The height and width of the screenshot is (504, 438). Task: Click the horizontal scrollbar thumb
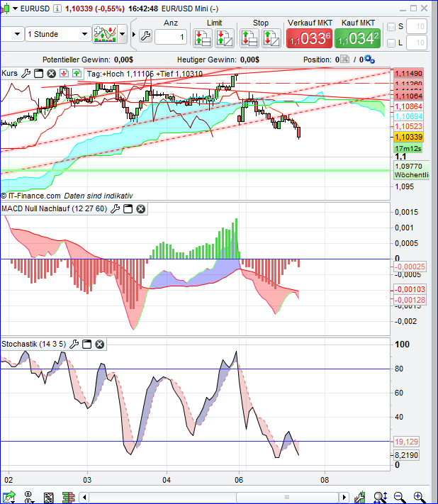click(287, 498)
